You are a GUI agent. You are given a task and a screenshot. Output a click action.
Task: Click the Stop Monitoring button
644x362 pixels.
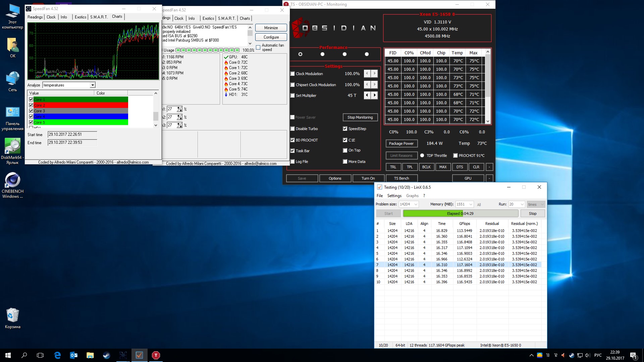(x=360, y=117)
